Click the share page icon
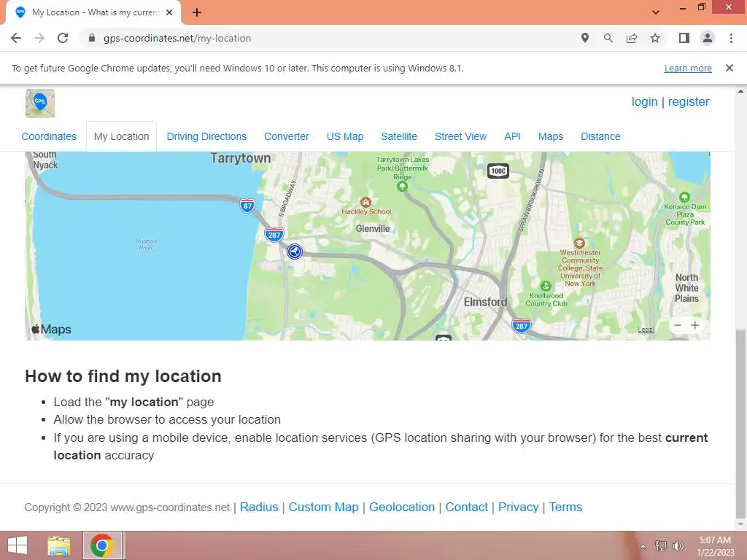 point(632,38)
